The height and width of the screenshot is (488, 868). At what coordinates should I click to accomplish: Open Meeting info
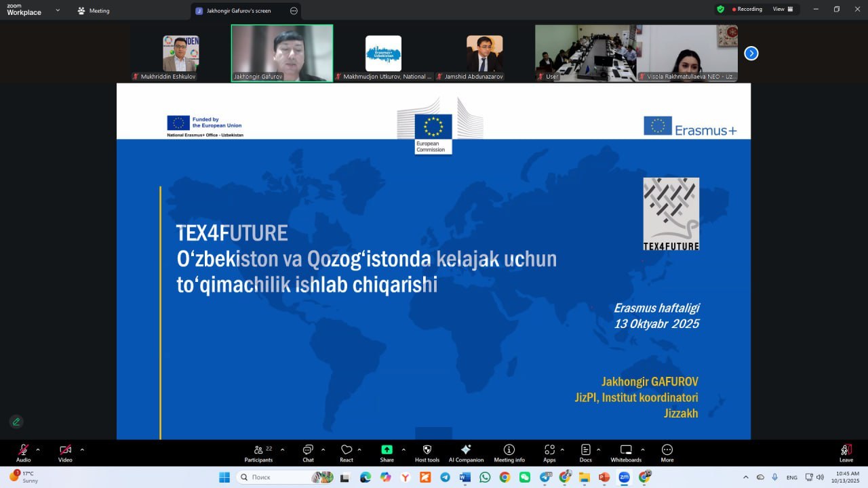[x=509, y=451]
